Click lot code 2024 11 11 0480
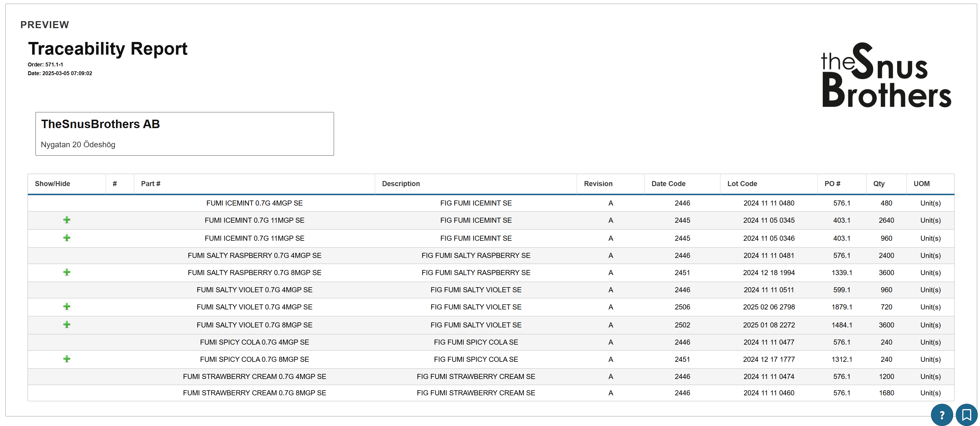Screen dimensions: 980x426 tap(769, 203)
